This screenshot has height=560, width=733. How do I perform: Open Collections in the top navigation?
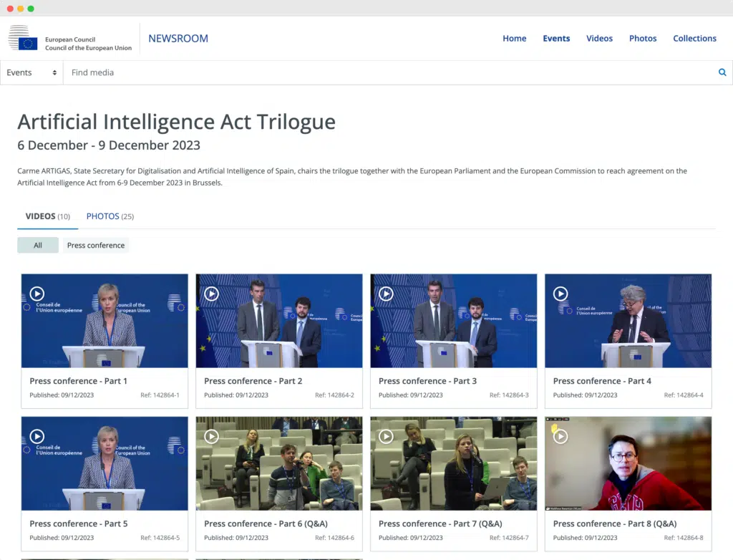point(694,39)
